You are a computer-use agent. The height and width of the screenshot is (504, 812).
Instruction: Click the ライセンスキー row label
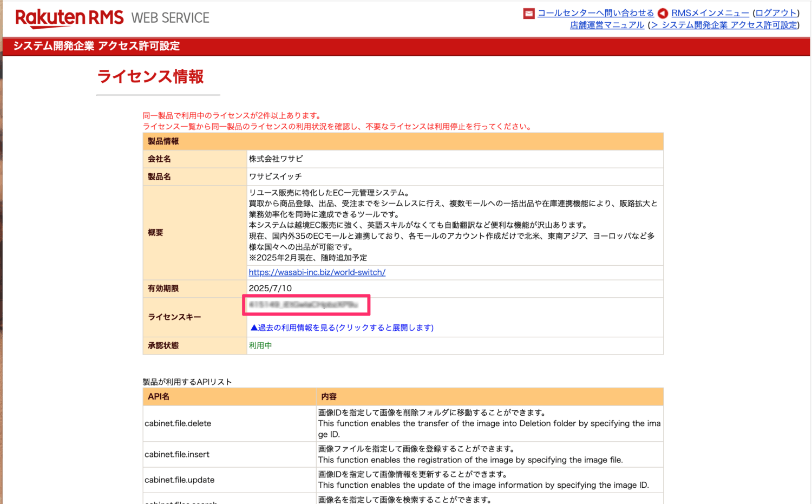(x=174, y=317)
